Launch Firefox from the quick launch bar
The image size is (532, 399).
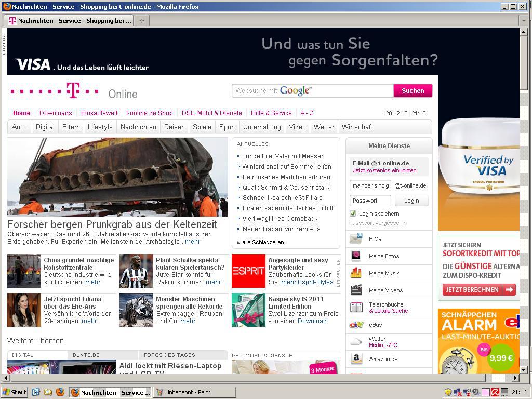pos(60,392)
